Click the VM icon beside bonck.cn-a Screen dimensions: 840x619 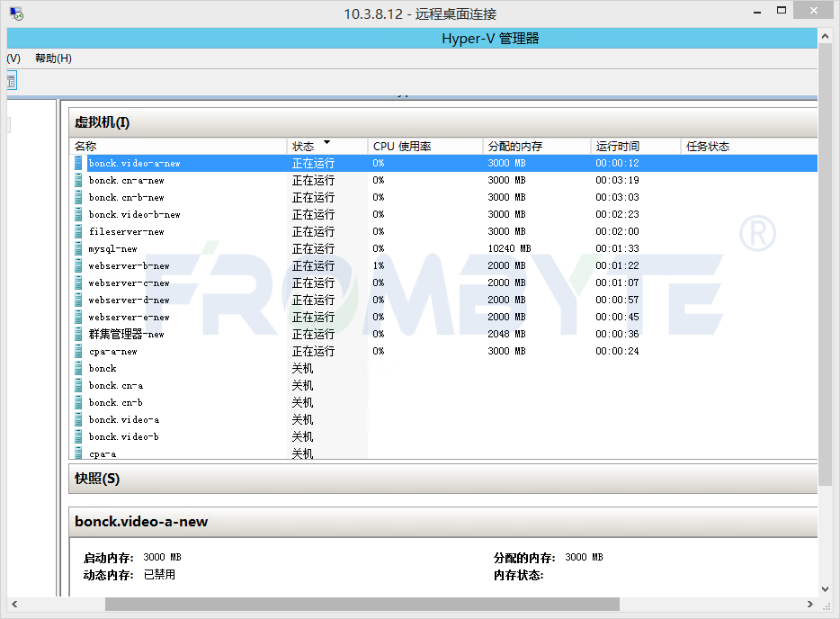point(79,385)
